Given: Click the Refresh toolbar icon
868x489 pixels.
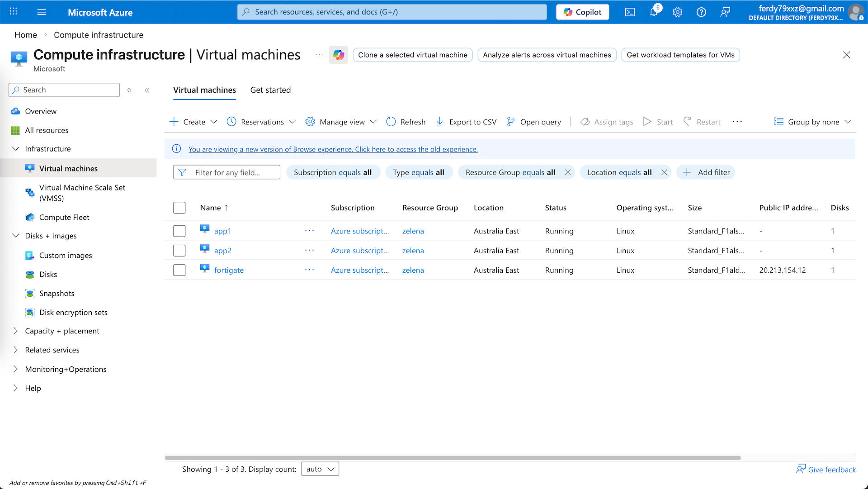Looking at the screenshot, I should (391, 122).
